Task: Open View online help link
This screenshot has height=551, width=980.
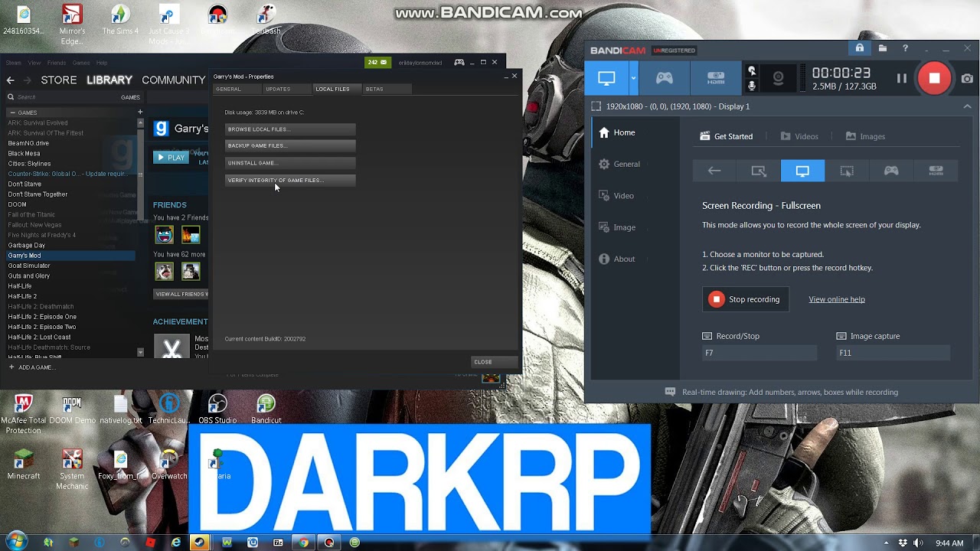Action: pos(837,299)
